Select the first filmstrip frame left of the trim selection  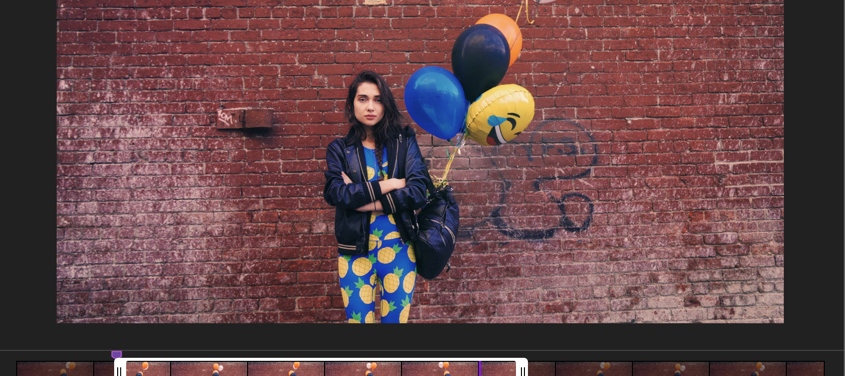[55, 369]
